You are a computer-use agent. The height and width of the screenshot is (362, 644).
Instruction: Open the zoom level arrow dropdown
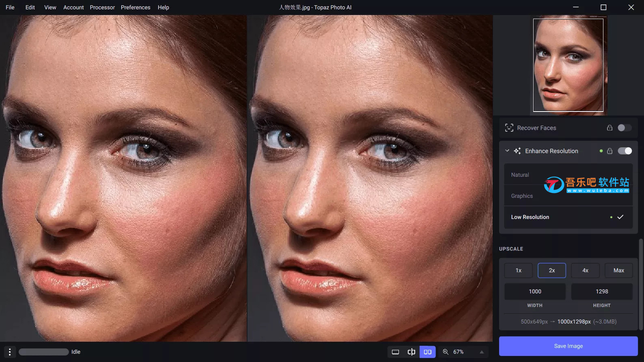(x=482, y=352)
